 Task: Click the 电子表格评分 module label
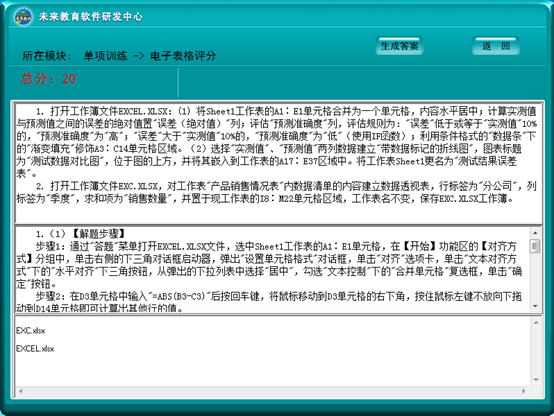183,56
